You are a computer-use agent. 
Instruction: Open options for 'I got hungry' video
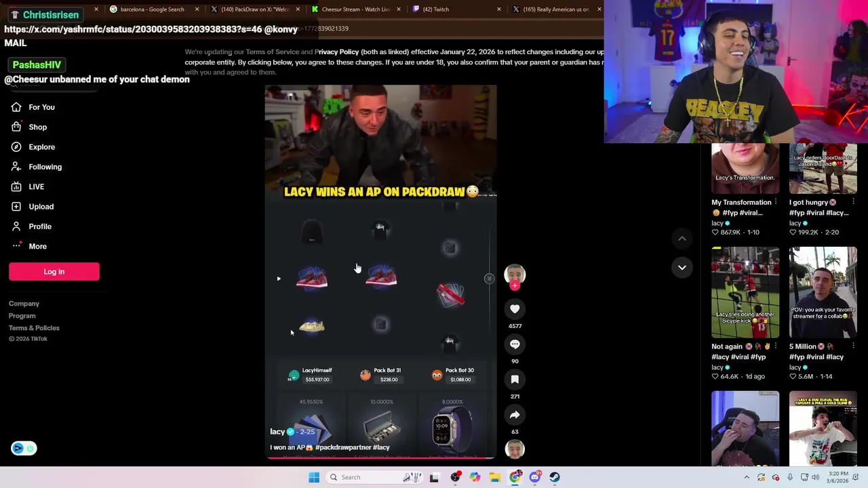[852, 203]
